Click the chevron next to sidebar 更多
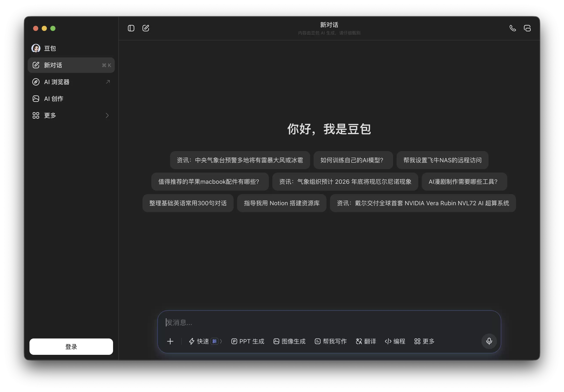The height and width of the screenshot is (392, 564). pyautogui.click(x=107, y=115)
